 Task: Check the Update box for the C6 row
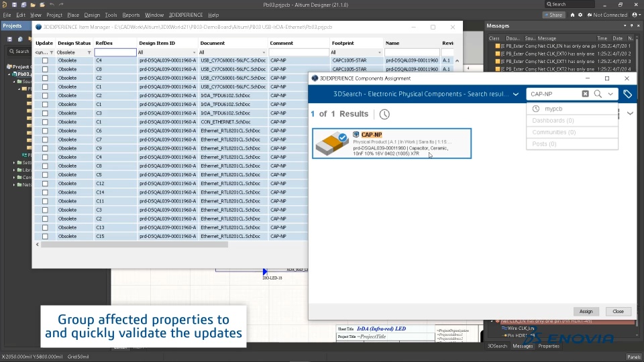coord(45,131)
